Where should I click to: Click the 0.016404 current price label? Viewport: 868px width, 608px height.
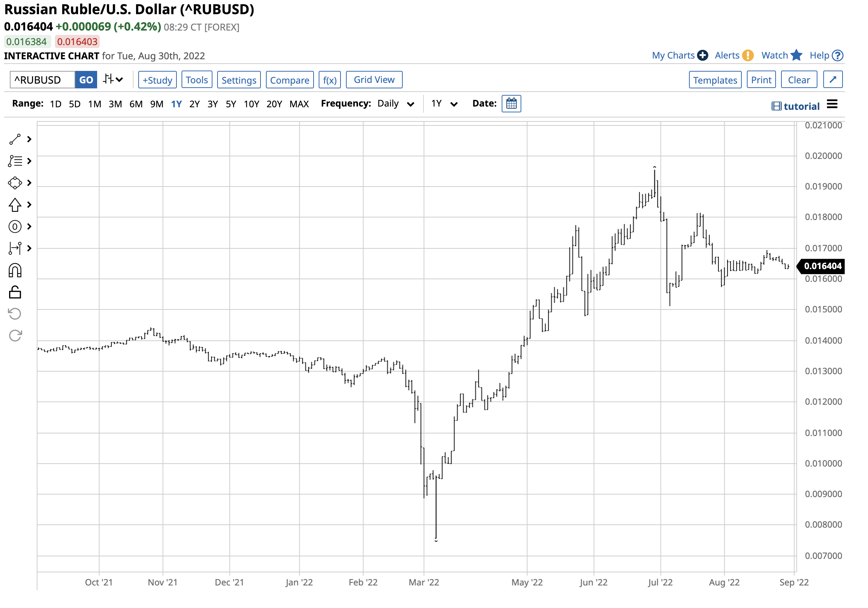821,266
